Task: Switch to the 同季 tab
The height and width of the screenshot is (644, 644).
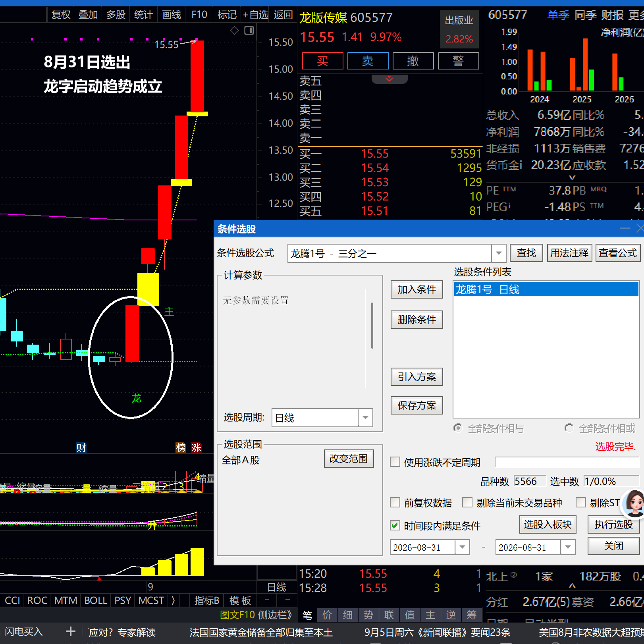Action: pyautogui.click(x=585, y=15)
